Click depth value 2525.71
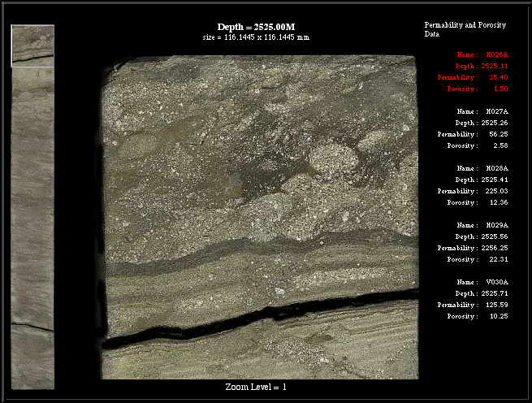Image resolution: width=532 pixels, height=403 pixels. [x=495, y=293]
